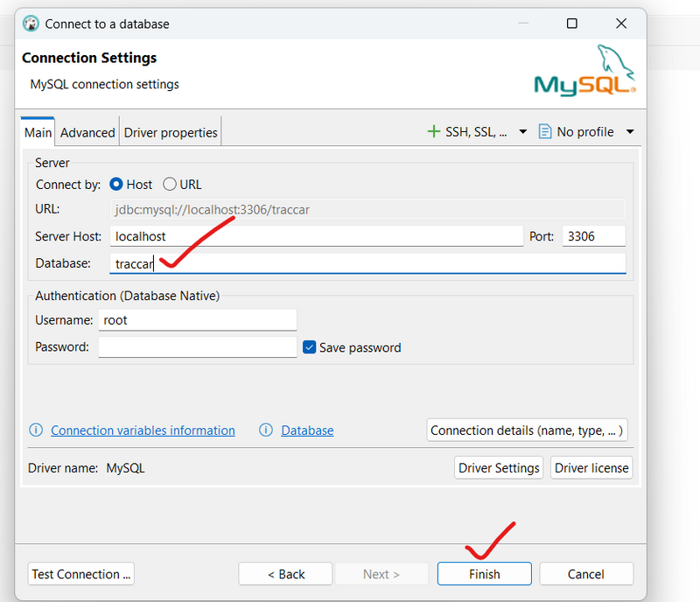
Task: Click the No profile document icon
Action: (x=544, y=132)
